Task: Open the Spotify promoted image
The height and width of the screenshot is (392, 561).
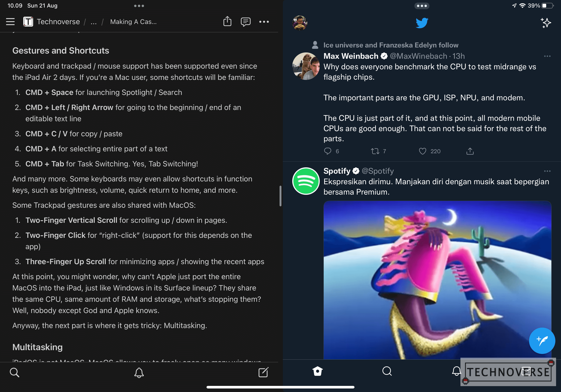Action: point(437,280)
